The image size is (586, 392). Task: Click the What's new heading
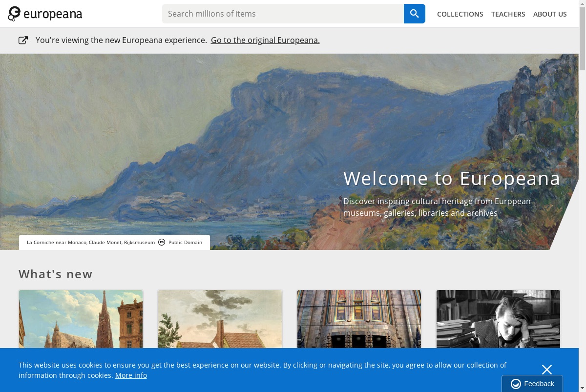(56, 274)
